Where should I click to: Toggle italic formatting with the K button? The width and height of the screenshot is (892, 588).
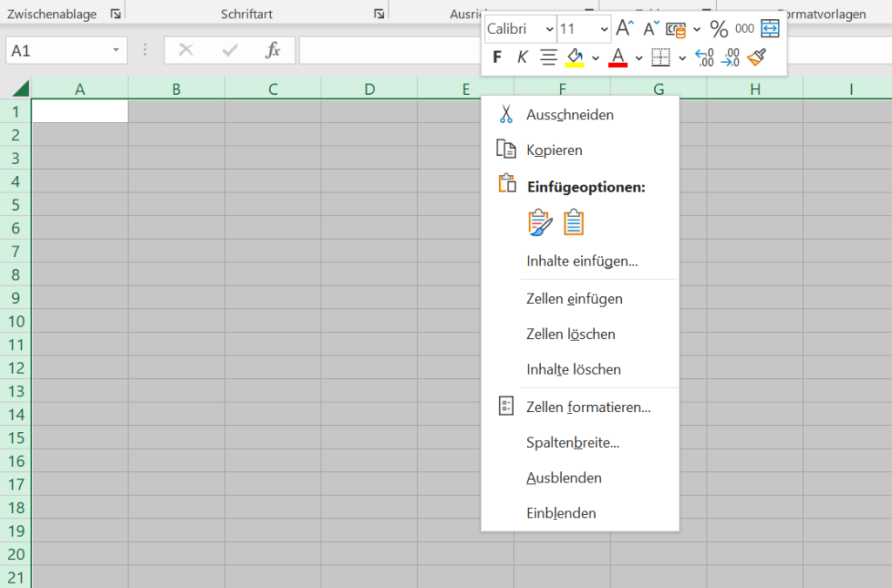point(522,57)
